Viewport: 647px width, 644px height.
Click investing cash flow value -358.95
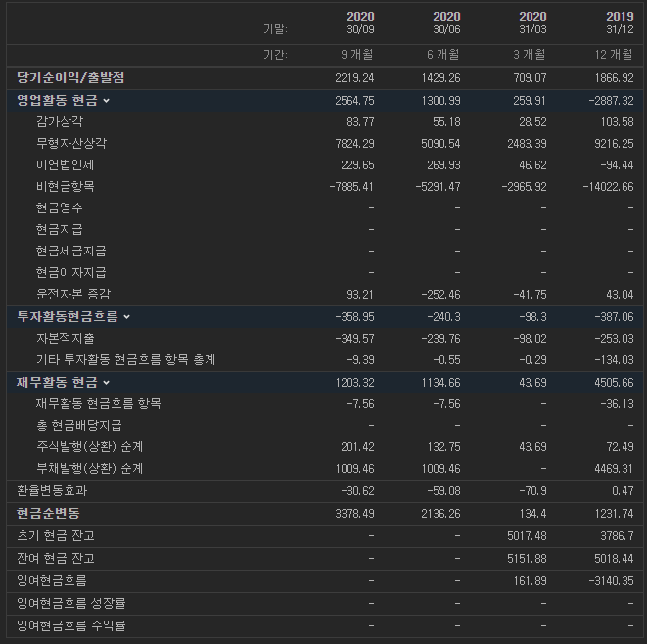pyautogui.click(x=355, y=316)
